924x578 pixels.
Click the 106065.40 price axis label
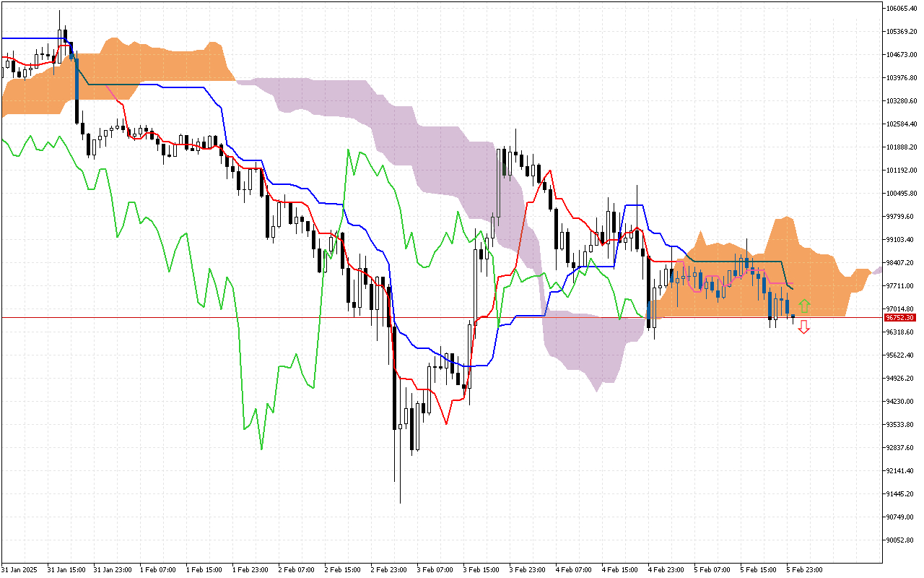click(x=902, y=9)
